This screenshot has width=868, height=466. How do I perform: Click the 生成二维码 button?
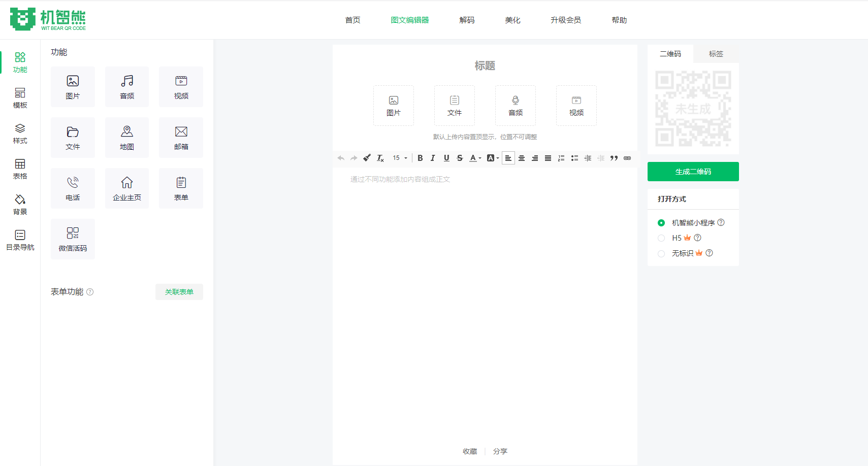(x=693, y=172)
